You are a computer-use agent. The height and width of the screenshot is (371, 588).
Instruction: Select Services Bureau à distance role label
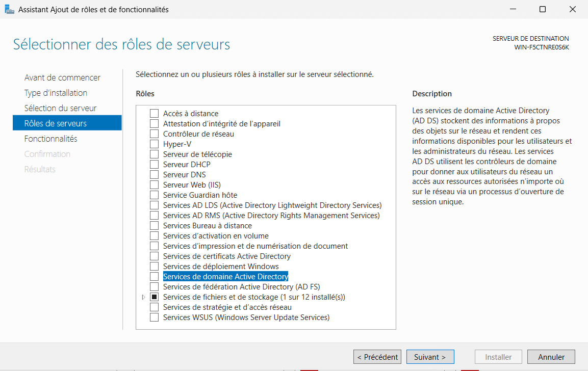pyautogui.click(x=207, y=226)
